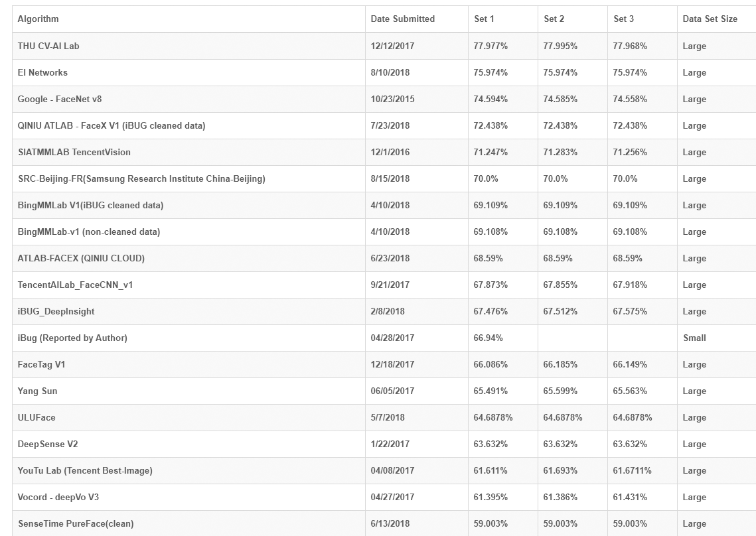The width and height of the screenshot is (756, 536).
Task: Click the date 10/23/2015
Action: pyautogui.click(x=392, y=99)
